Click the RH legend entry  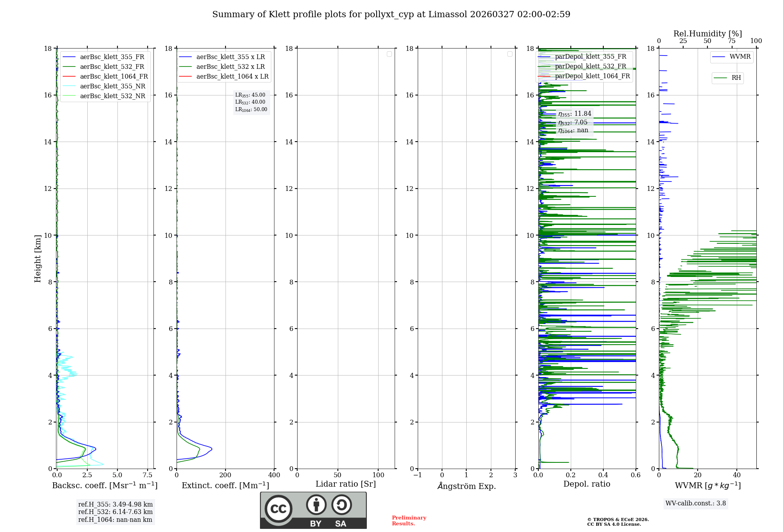pos(736,78)
